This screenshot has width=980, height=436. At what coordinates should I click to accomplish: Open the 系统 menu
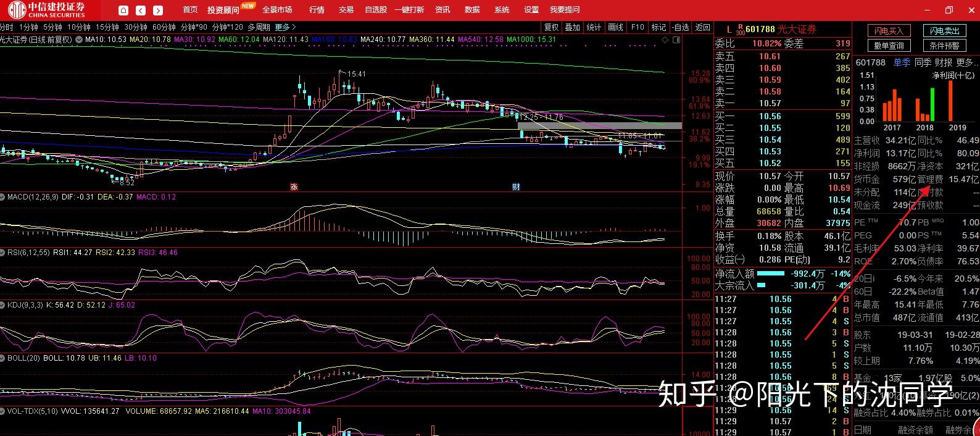pos(502,10)
